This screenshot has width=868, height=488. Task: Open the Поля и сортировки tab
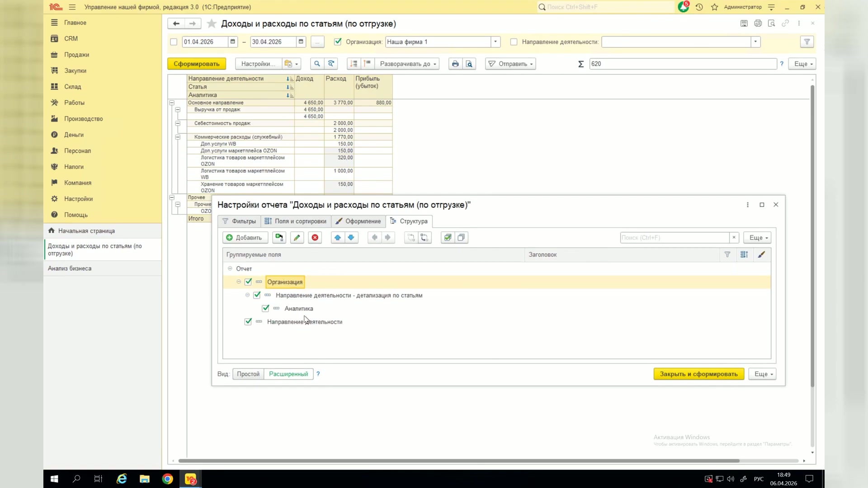click(x=296, y=221)
